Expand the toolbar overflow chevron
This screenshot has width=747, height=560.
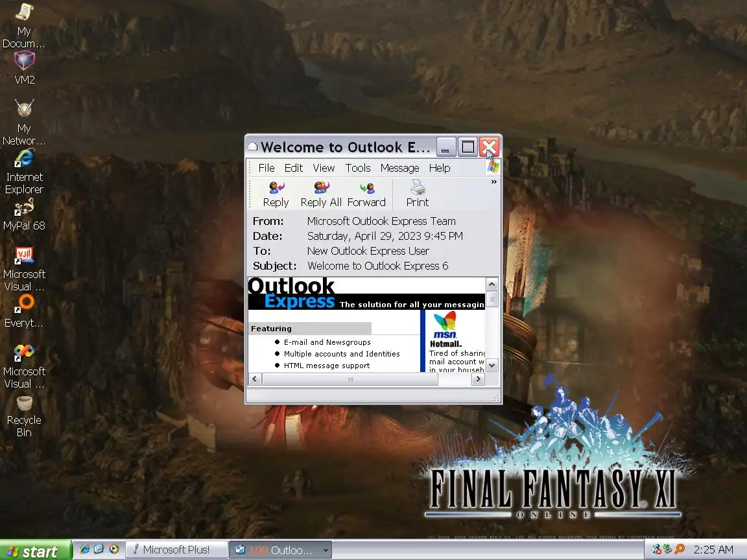coord(494,182)
